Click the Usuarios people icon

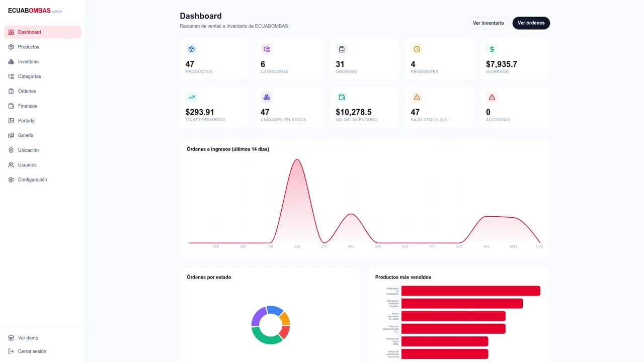11,165
